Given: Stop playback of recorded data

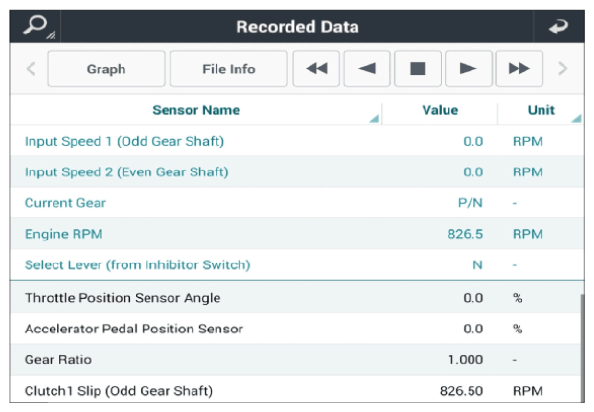Looking at the screenshot, I should [x=418, y=69].
